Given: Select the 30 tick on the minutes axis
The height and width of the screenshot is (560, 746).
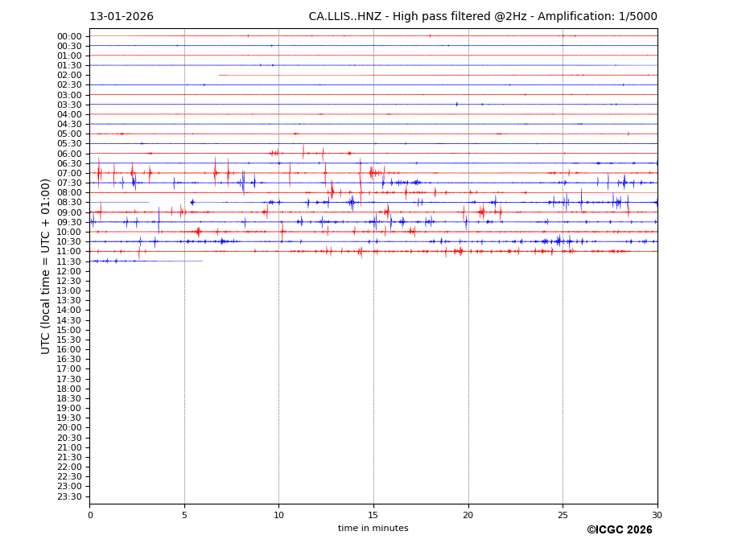Looking at the screenshot, I should click(x=657, y=515).
